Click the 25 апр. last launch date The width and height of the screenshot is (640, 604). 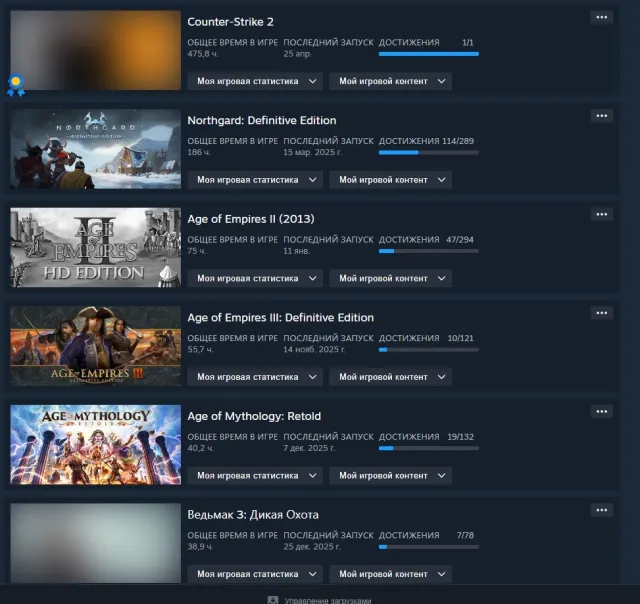click(298, 54)
